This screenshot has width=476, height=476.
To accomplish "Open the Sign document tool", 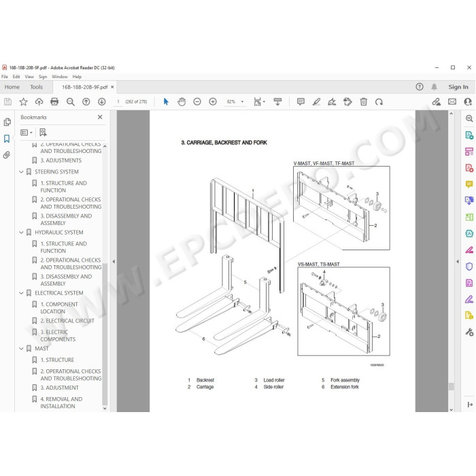I will click(332, 102).
